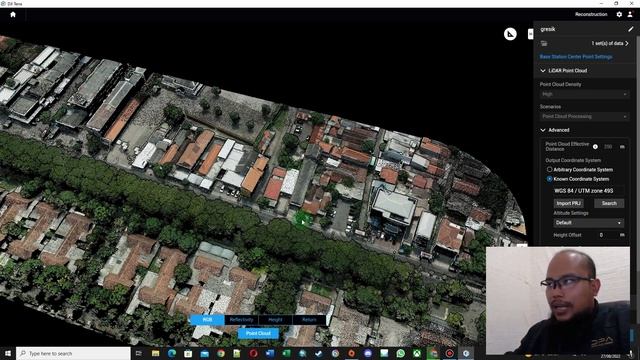Viewport: 640px width, 360px height.
Task: Open Mail app from taskbar
Action: 204,353
